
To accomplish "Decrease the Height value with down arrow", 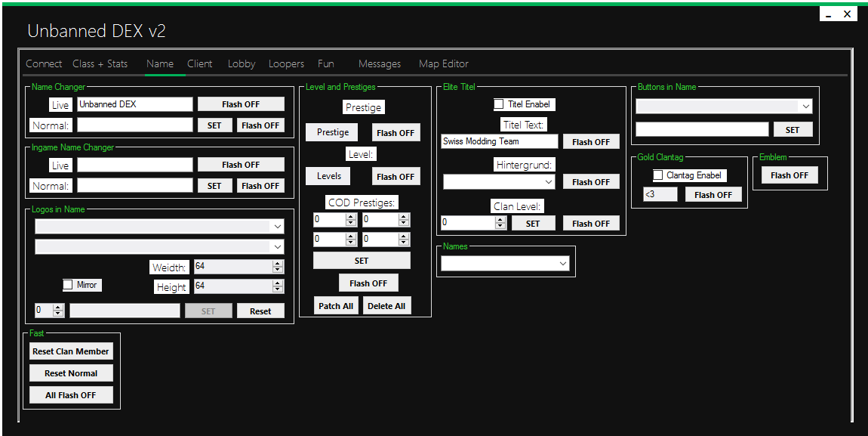I will coord(278,289).
